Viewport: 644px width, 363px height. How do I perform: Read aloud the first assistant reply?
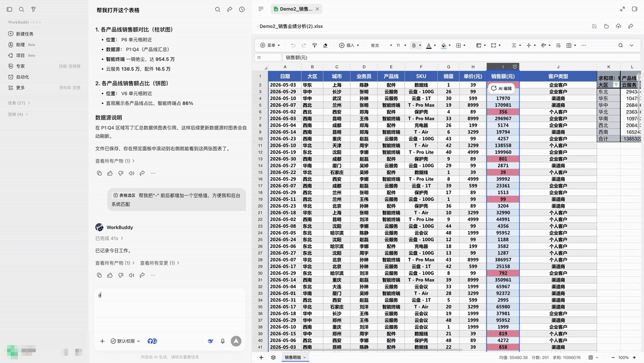(x=131, y=174)
